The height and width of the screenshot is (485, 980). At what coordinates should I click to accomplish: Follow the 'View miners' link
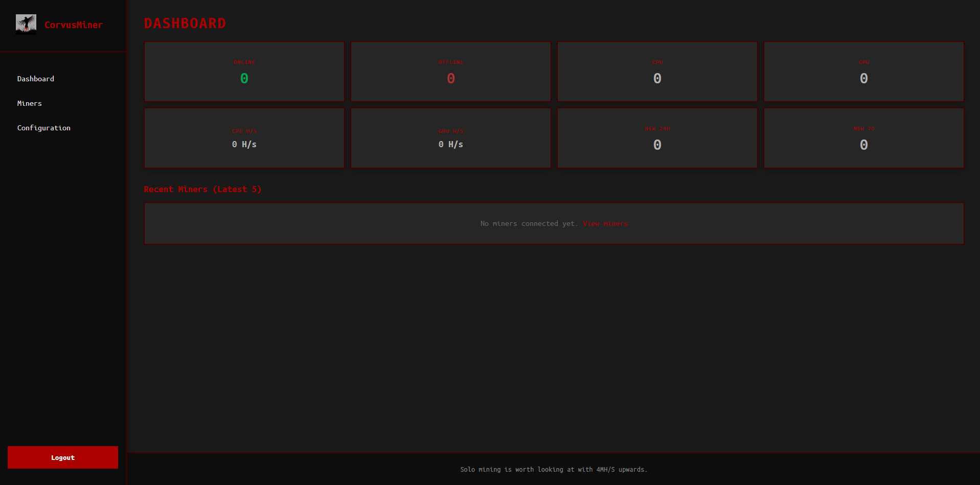tap(605, 223)
